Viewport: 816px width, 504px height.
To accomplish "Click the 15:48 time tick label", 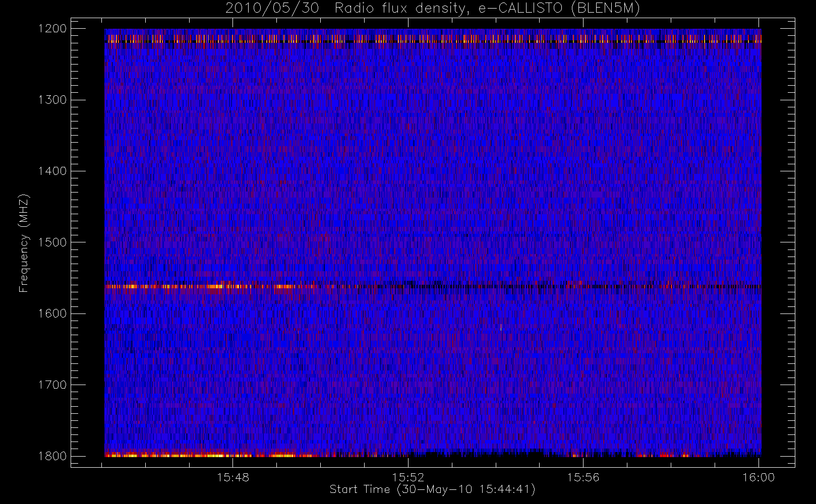I will point(233,477).
